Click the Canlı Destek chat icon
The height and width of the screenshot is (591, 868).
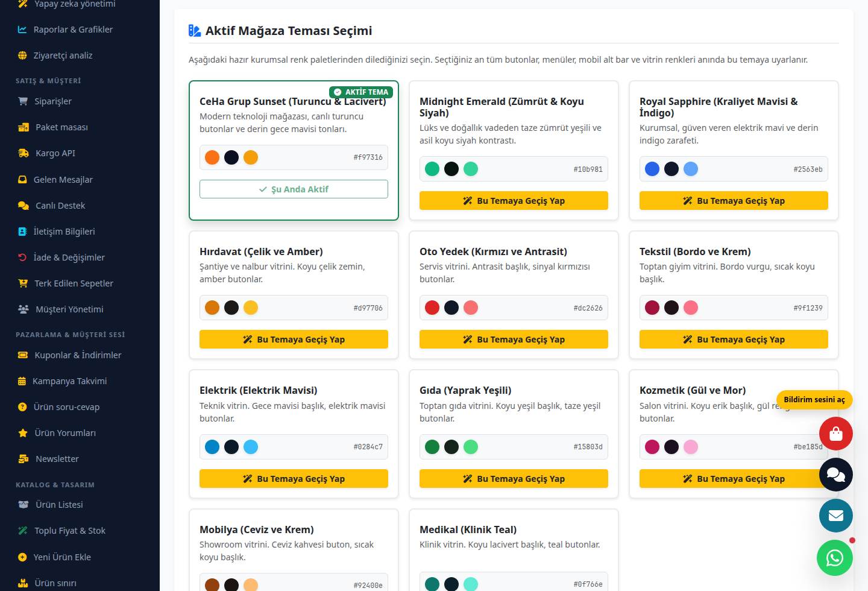coord(24,206)
